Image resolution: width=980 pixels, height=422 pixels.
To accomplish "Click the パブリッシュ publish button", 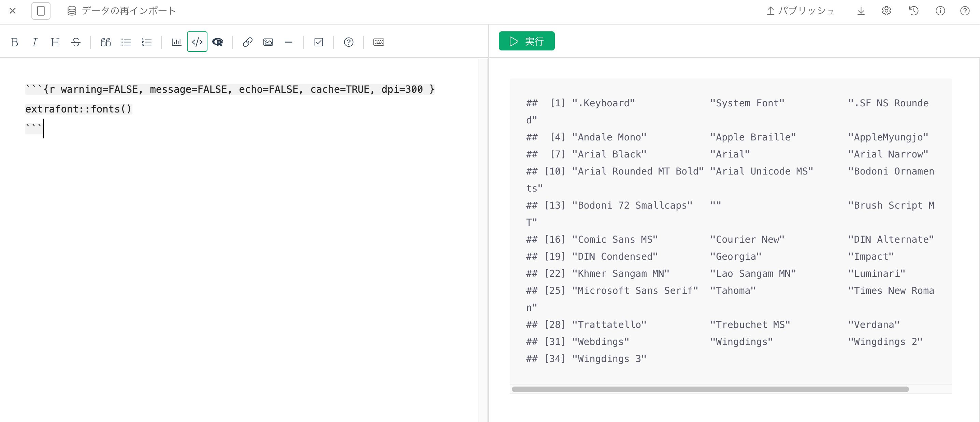I will coord(801,11).
